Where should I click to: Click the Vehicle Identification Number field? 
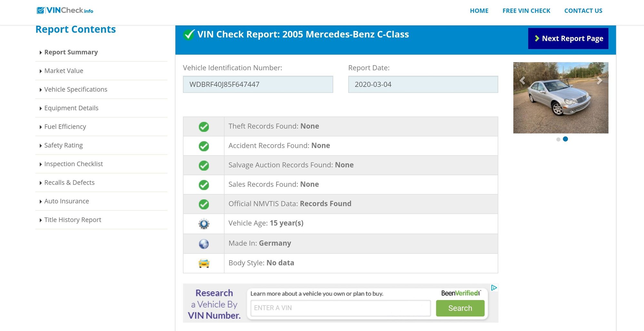(258, 84)
